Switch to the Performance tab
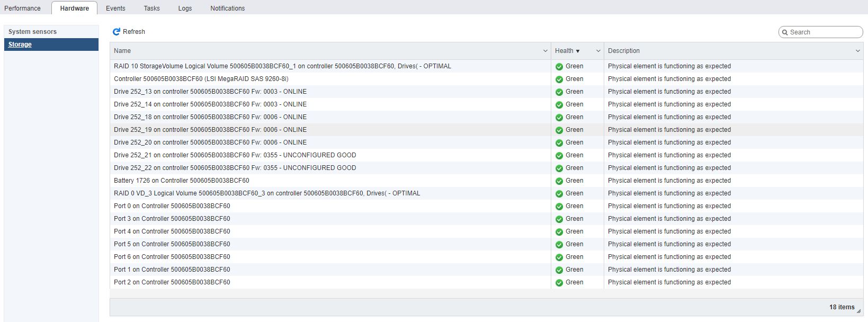This screenshot has height=322, width=868. 22,8
